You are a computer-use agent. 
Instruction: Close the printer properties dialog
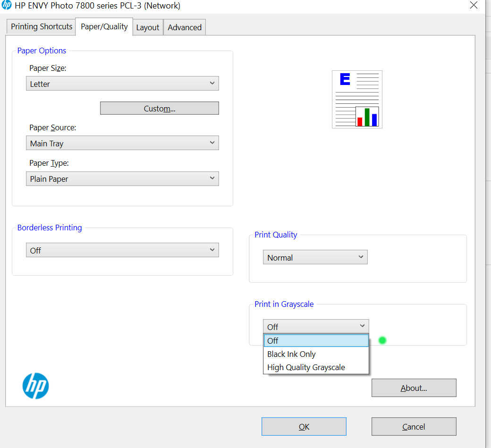tap(474, 6)
